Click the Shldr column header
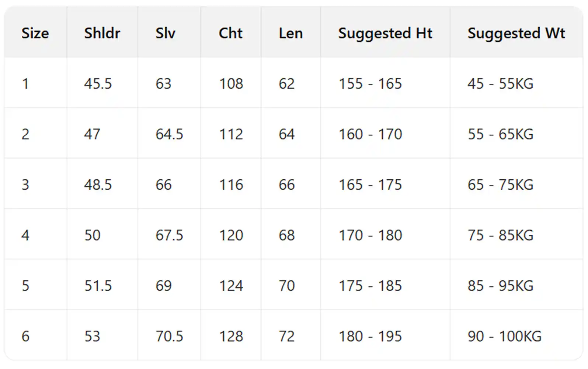 102,33
